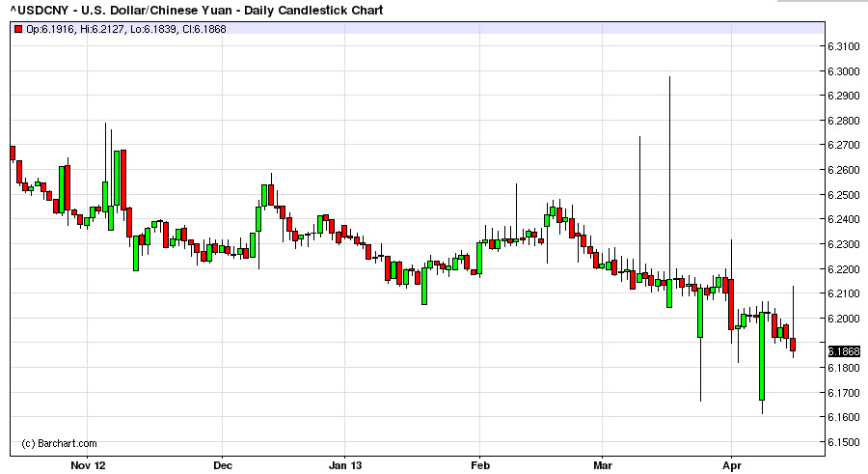Viewport: 868px width, 474px height.
Task: Click the 6.3100 price axis label
Action: coord(844,46)
